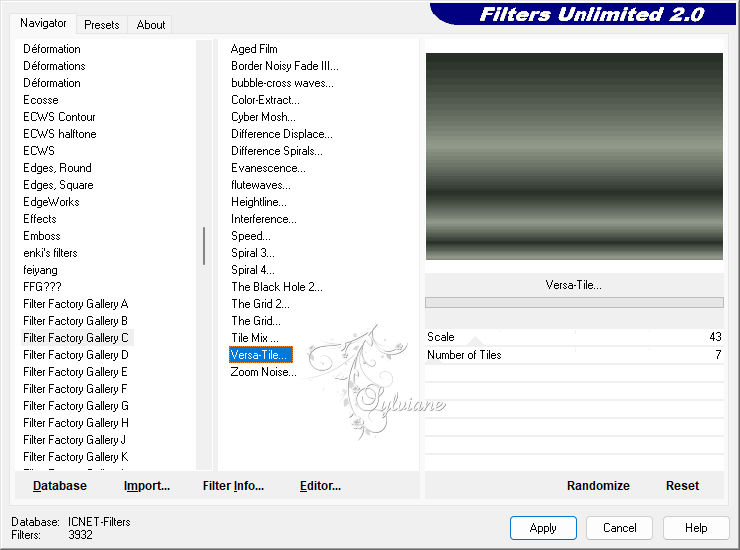Screen dimensions: 740x550
Task: Select the Déformations category
Action: pyautogui.click(x=54, y=66)
